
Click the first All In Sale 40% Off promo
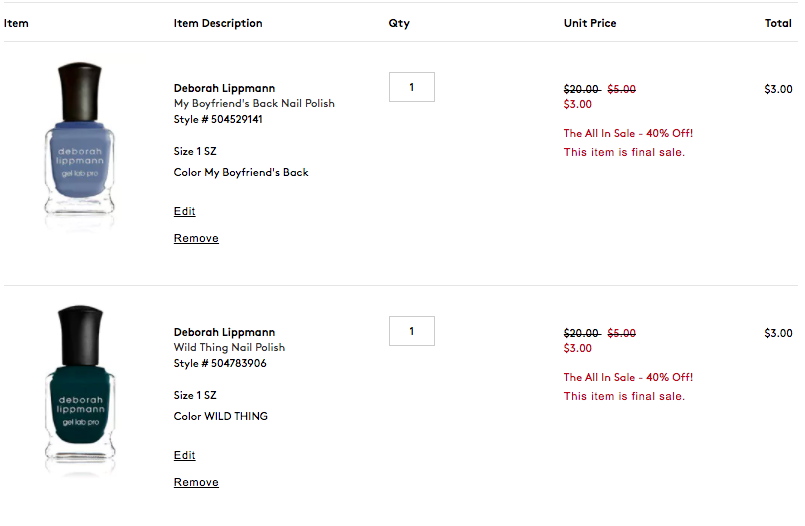(x=628, y=133)
